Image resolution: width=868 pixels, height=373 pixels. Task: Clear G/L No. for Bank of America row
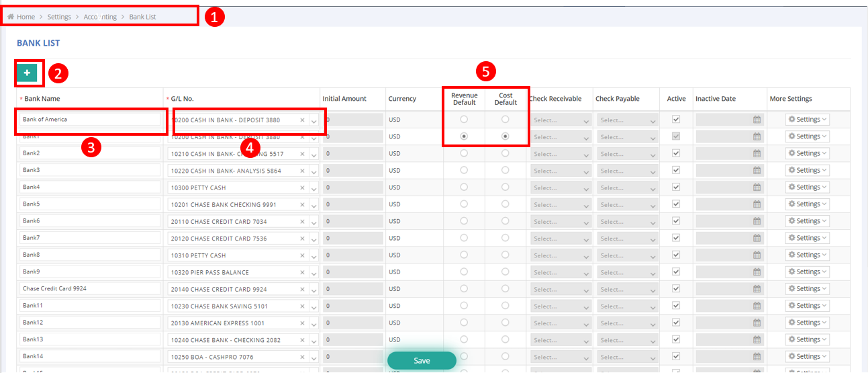tap(302, 120)
